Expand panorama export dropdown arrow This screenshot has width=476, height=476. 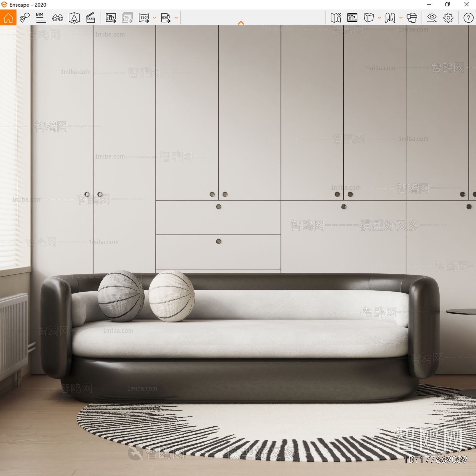154,18
